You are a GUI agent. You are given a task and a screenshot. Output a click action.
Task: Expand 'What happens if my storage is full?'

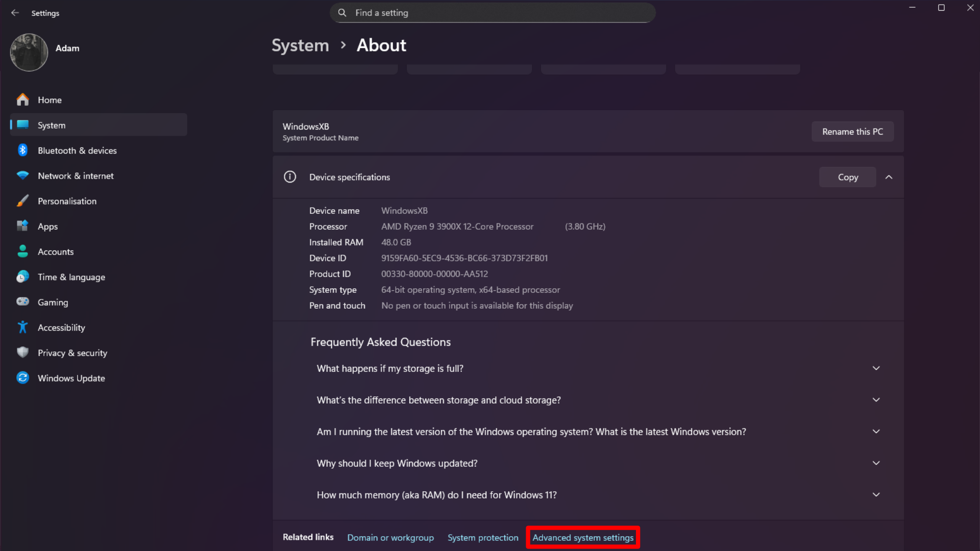(876, 368)
